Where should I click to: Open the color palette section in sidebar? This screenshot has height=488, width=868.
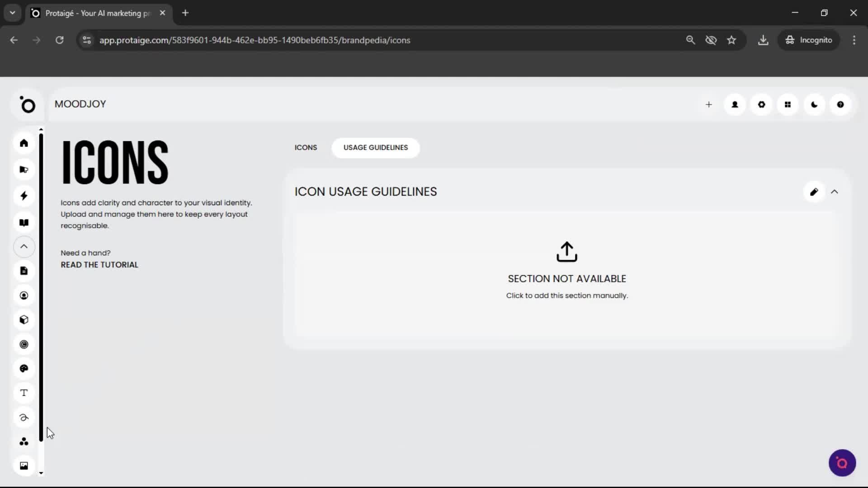pos(24,369)
